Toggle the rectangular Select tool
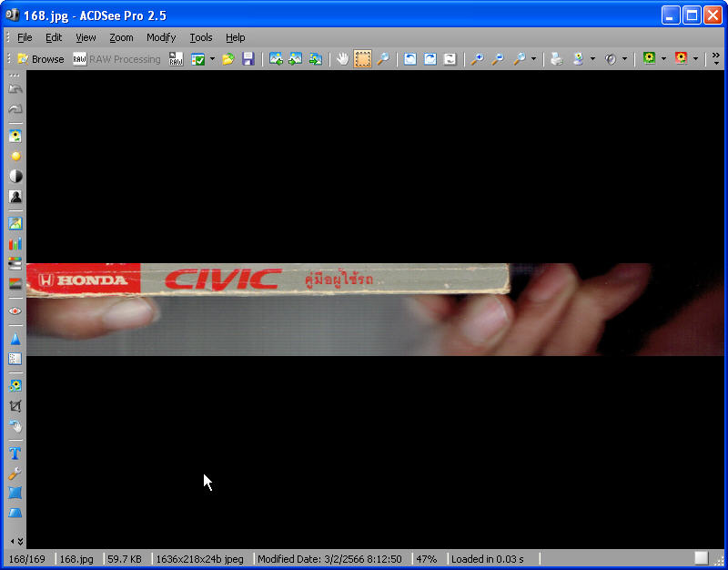Screen dimensions: 728x570 coord(362,59)
